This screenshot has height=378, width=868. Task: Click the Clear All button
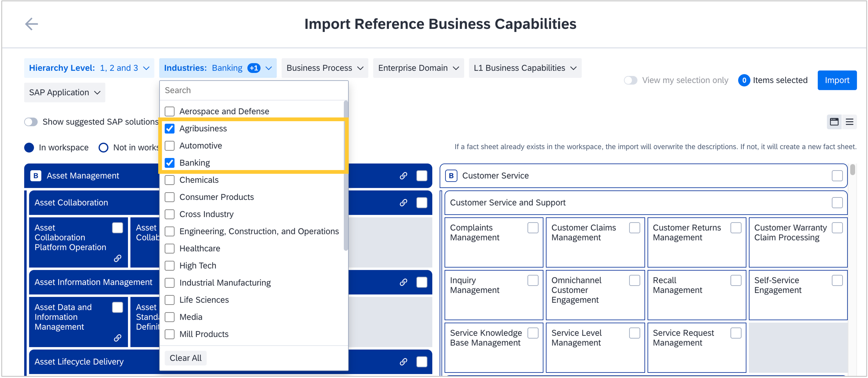[x=185, y=358]
